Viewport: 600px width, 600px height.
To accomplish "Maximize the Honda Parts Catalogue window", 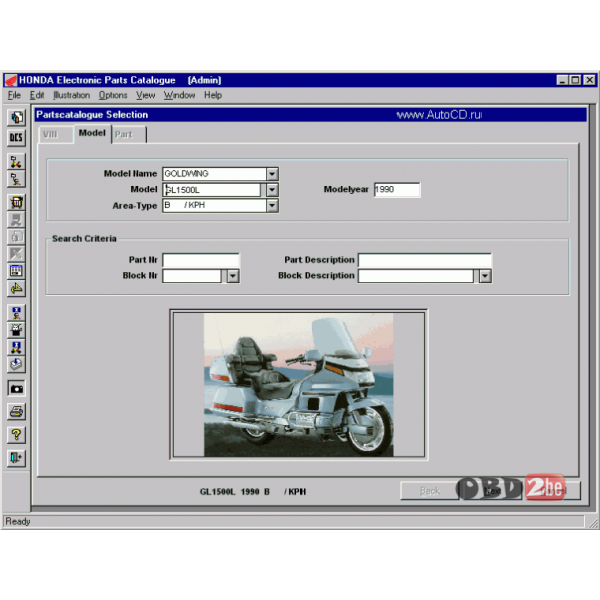I will pyautogui.click(x=575, y=80).
